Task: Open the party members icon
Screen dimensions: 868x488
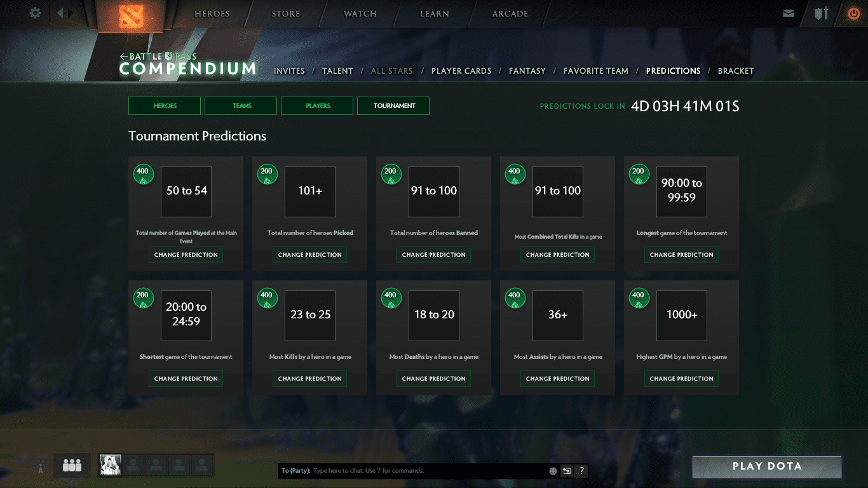Action: (72, 466)
